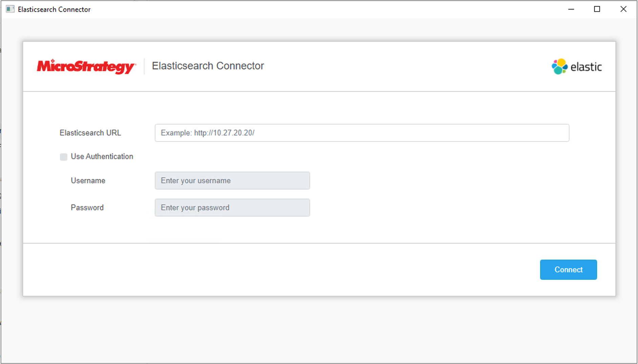The height and width of the screenshot is (364, 638).
Task: Click the elastic wordmark text
Action: 586,67
